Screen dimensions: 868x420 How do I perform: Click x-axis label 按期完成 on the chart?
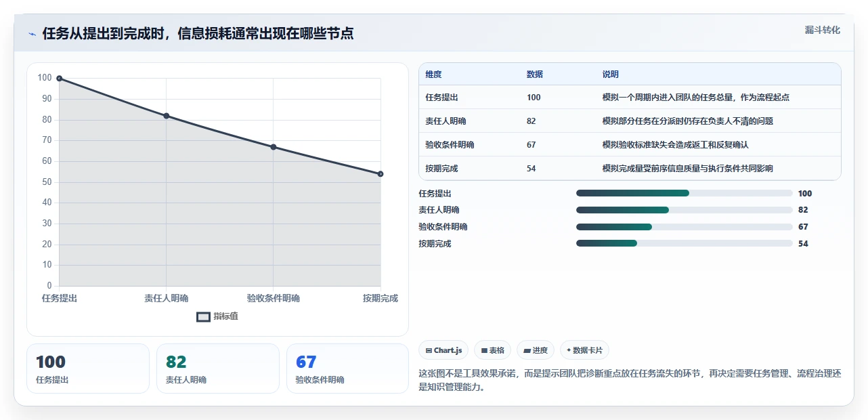pyautogui.click(x=381, y=298)
